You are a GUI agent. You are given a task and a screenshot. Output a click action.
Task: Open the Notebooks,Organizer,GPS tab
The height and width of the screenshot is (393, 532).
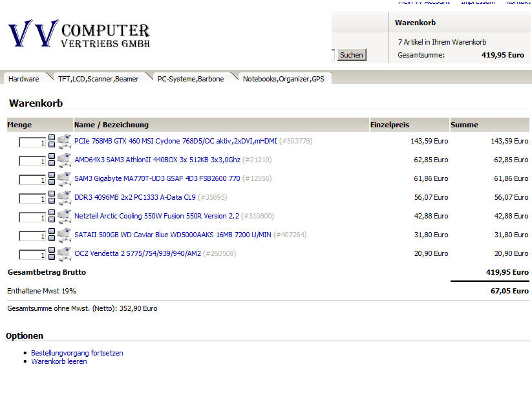tap(284, 79)
